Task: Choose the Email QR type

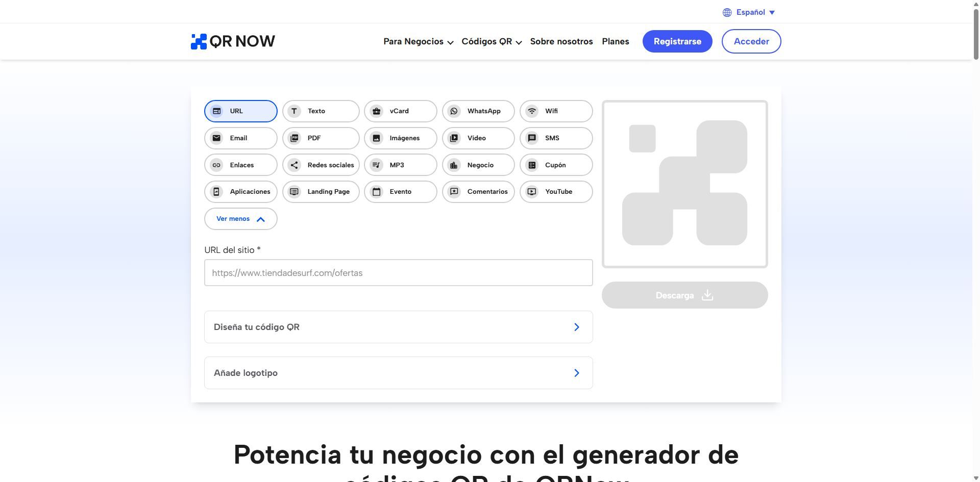Action: click(x=241, y=138)
